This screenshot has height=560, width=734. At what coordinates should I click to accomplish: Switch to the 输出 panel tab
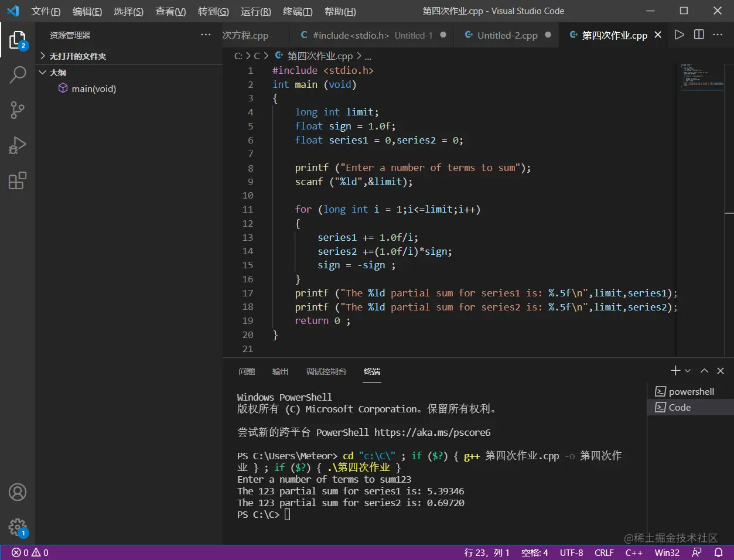[280, 371]
